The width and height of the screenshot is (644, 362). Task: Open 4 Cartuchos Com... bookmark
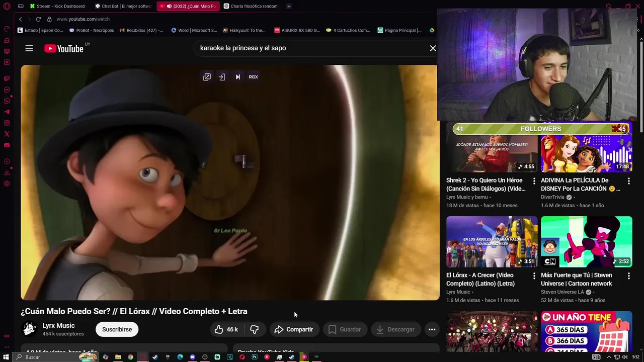[x=348, y=30]
